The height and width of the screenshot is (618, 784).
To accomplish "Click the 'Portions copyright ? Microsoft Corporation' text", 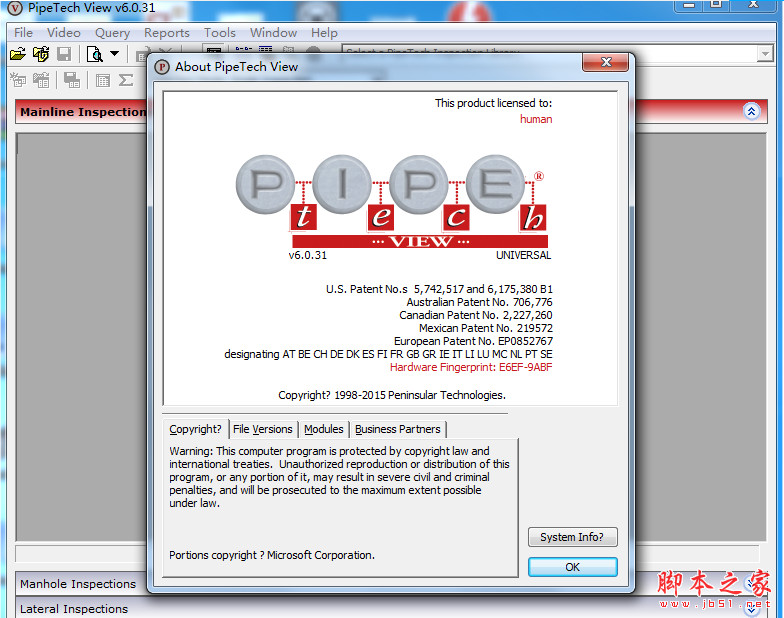I will (272, 555).
